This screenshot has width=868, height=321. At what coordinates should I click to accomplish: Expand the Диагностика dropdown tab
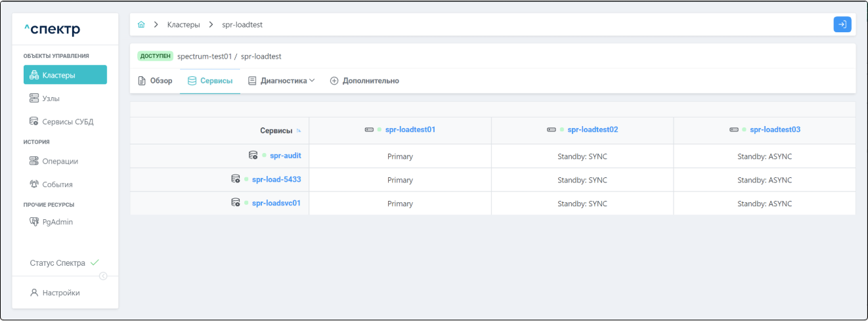pyautogui.click(x=281, y=81)
